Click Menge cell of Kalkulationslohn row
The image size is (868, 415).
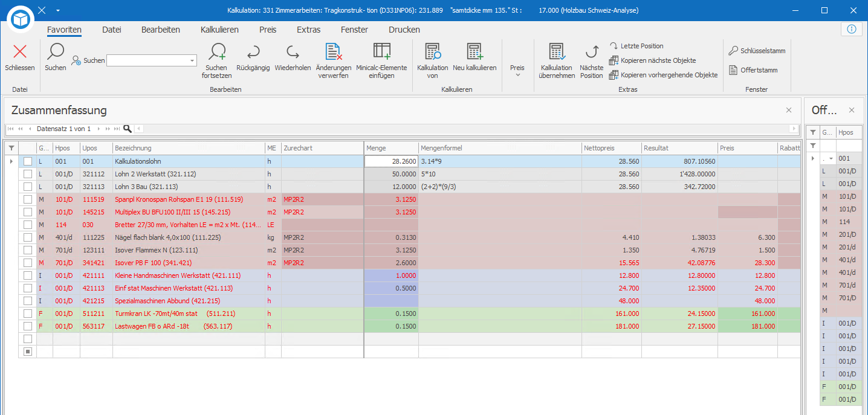(391, 161)
